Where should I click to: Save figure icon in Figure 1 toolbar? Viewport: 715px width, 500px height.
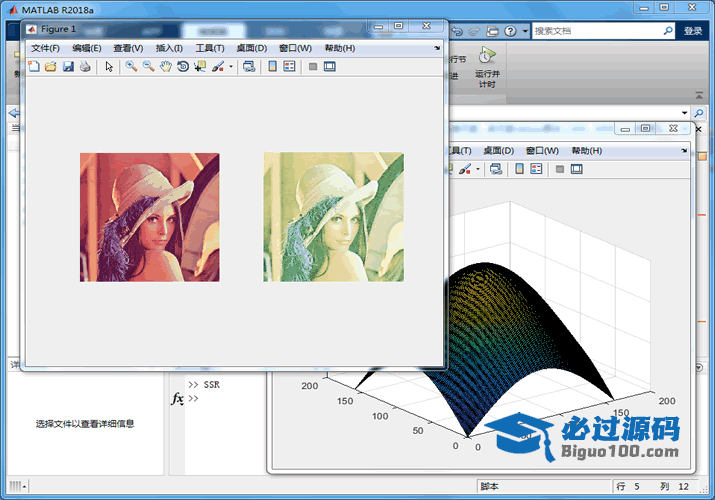click(x=68, y=67)
